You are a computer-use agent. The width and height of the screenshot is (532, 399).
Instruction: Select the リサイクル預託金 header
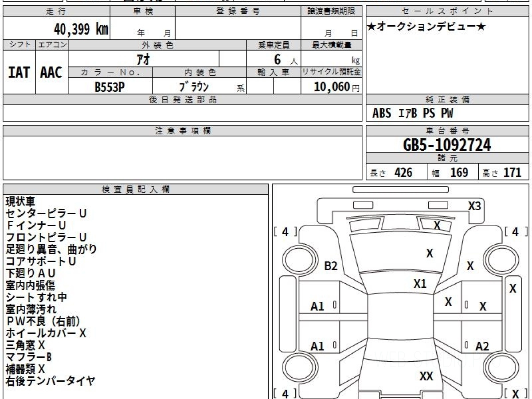point(332,72)
